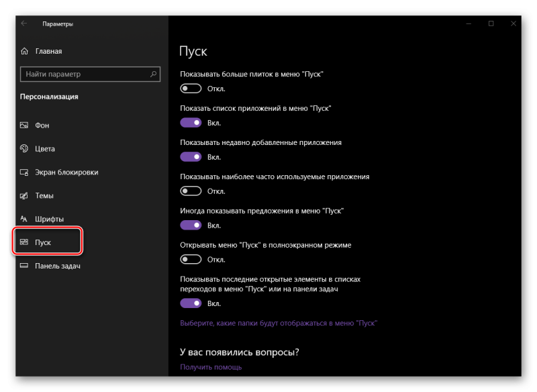Screen dimensions: 537x392
Task: Click the back arrow in title bar
Action: click(24, 23)
